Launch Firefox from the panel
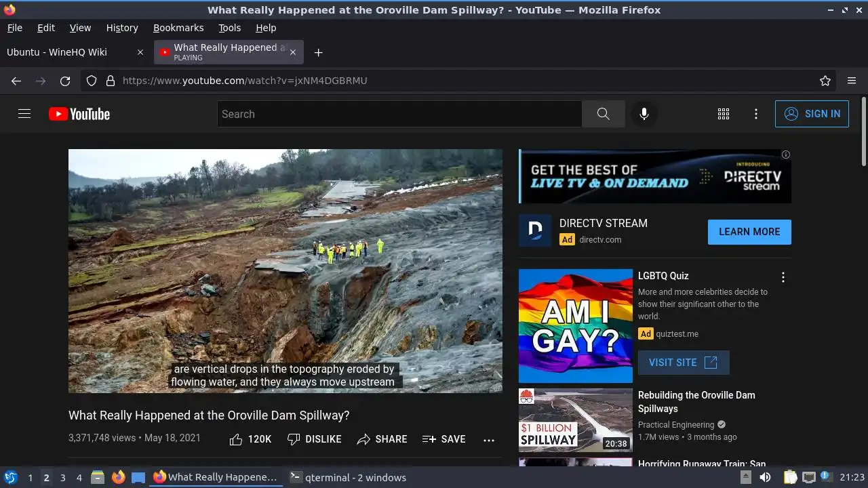Screen dimensions: 868x488 point(118,477)
